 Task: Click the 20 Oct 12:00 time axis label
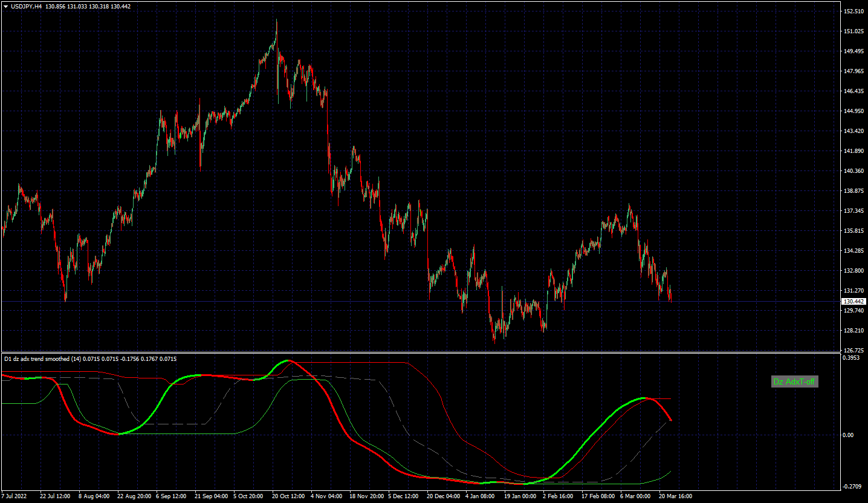[288, 496]
